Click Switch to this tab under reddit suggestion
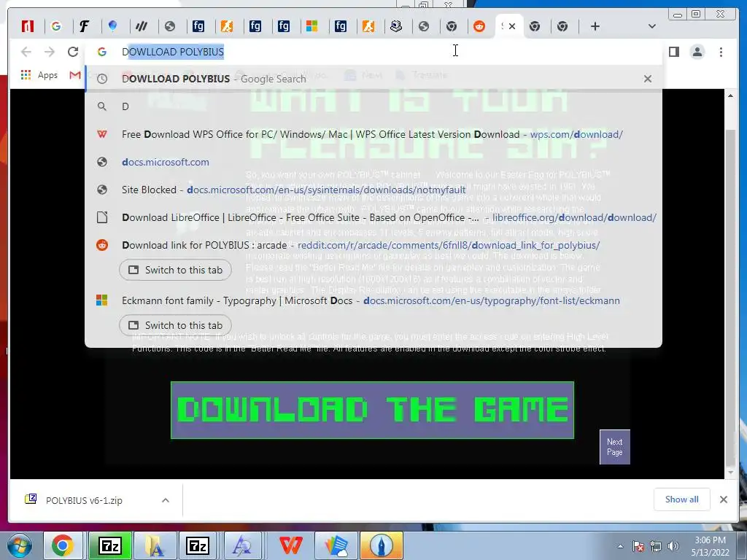The height and width of the screenshot is (560, 747). click(175, 270)
